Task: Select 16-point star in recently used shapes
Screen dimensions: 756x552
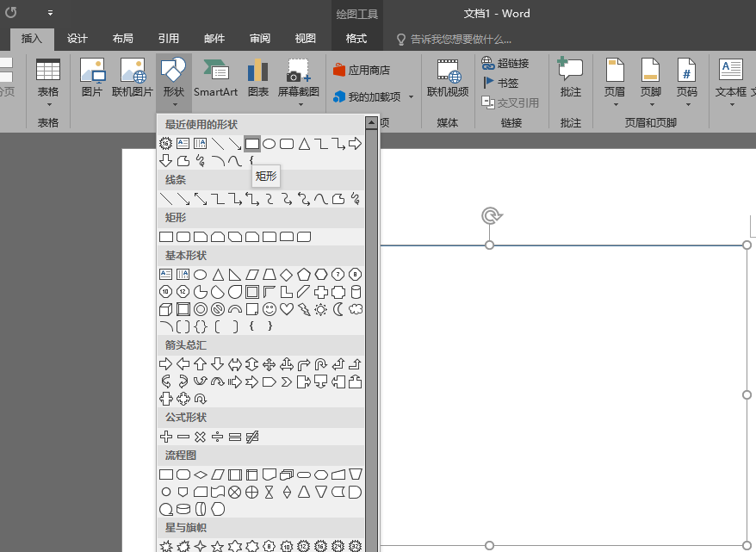Action: [x=166, y=144]
